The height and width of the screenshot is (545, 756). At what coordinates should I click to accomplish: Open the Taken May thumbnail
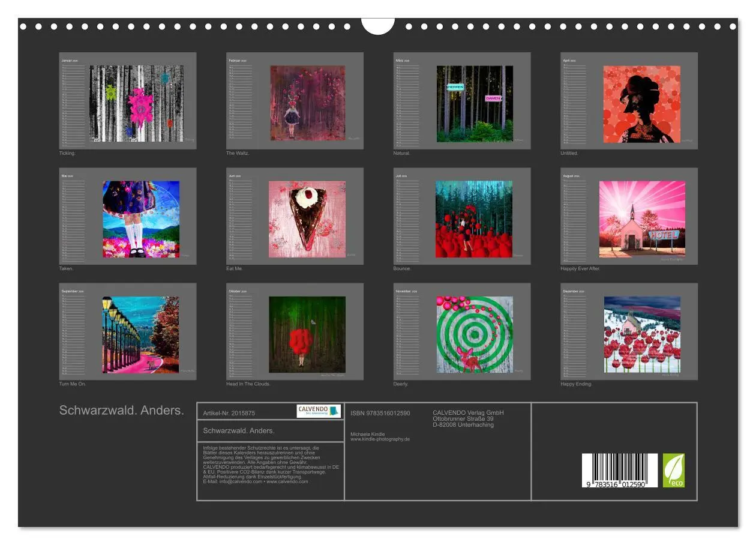coord(128,216)
